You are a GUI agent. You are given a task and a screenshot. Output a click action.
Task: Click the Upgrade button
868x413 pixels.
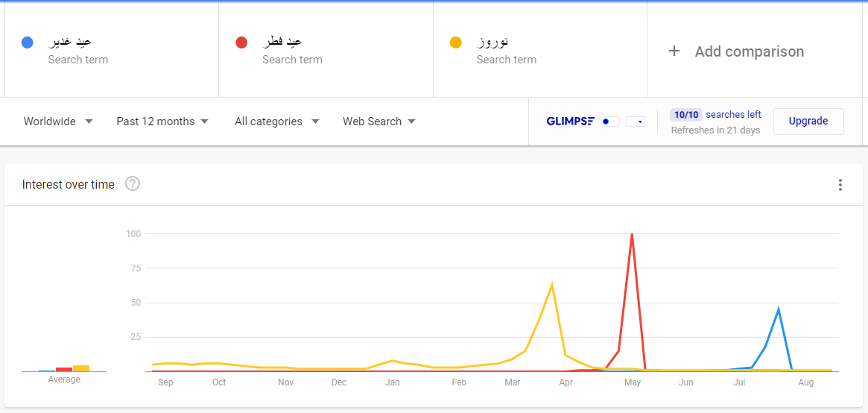(x=808, y=122)
